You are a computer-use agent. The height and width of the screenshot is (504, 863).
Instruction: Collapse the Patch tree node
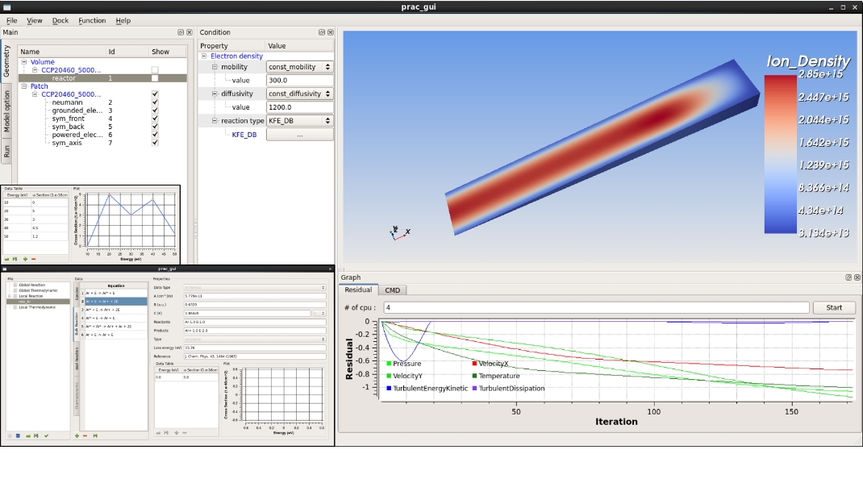click(24, 86)
